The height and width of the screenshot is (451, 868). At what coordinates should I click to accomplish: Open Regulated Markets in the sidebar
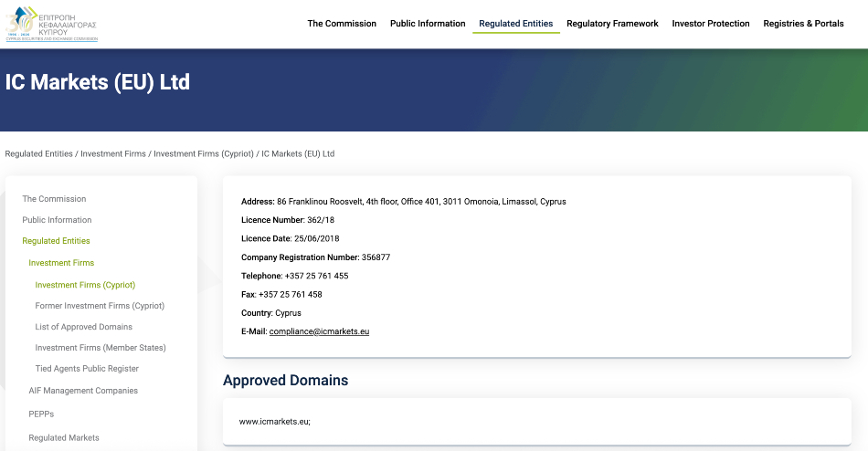[64, 437]
